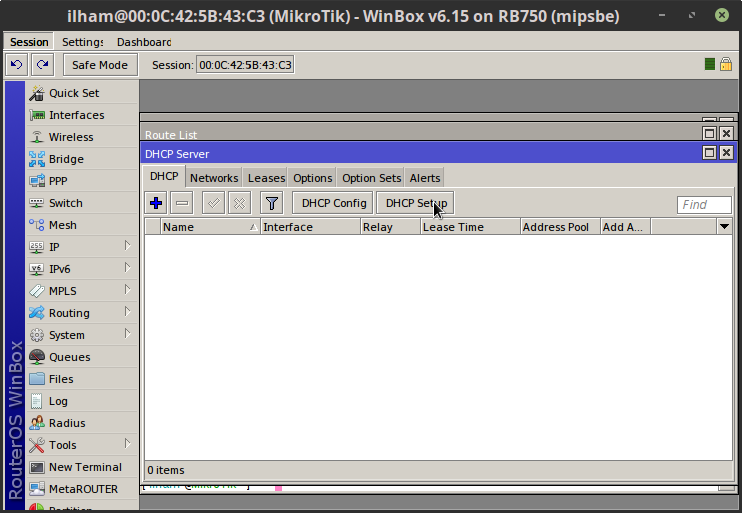Click the enable (checkmark) DHCP button

[213, 203]
